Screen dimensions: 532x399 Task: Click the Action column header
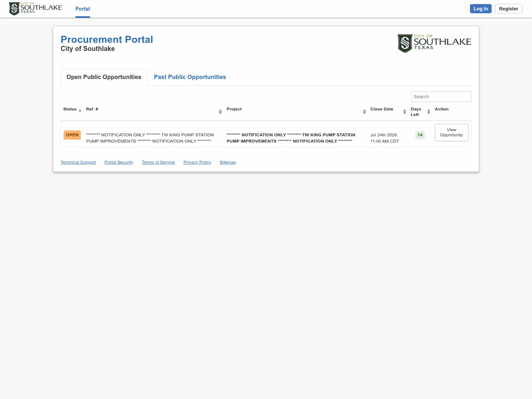pyautogui.click(x=441, y=109)
